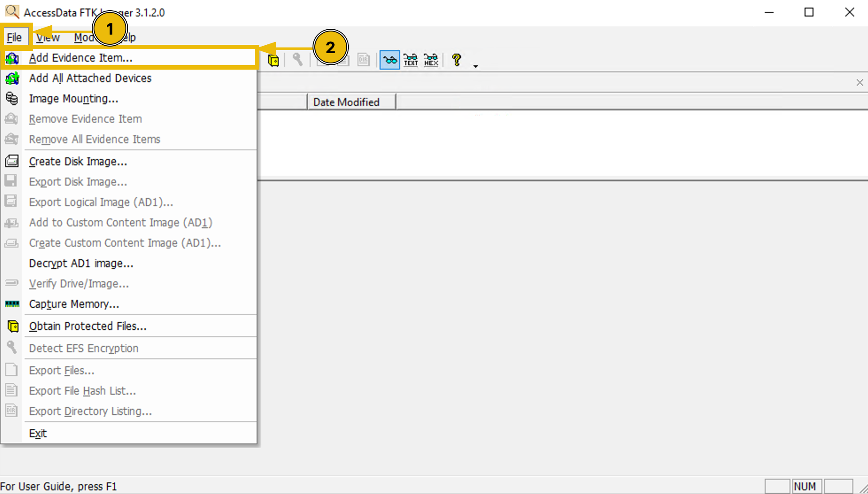Minimize the FTK Imager window

769,12
